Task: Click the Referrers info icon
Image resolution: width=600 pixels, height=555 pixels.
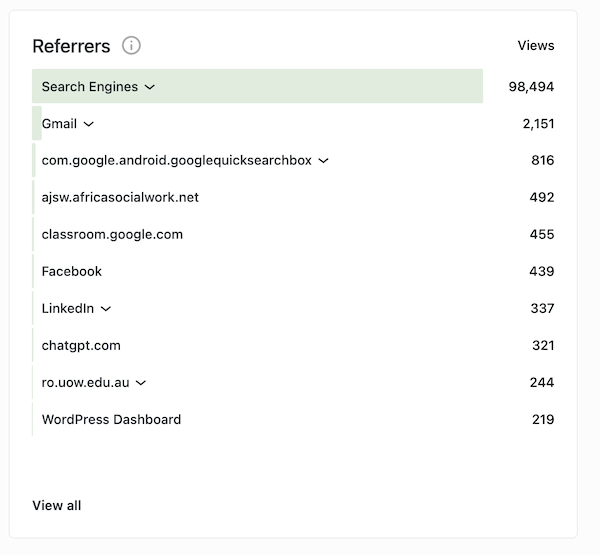Action: (131, 46)
